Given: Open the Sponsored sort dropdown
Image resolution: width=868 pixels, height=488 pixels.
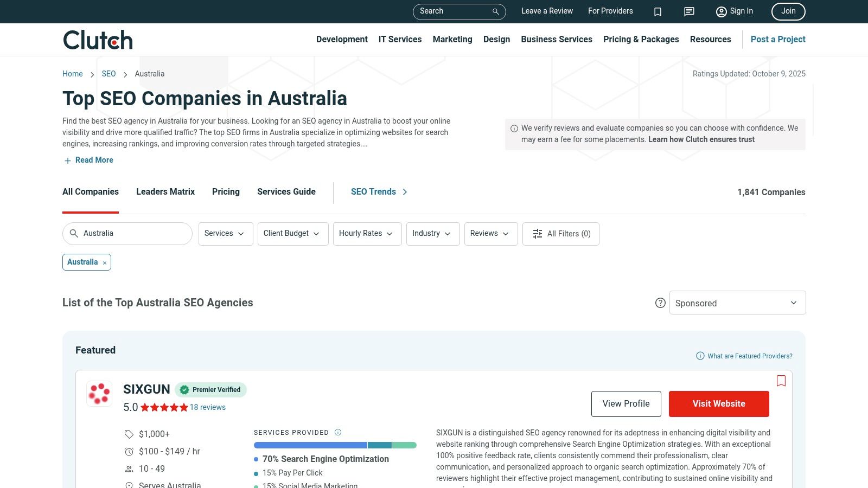Looking at the screenshot, I should click(737, 303).
